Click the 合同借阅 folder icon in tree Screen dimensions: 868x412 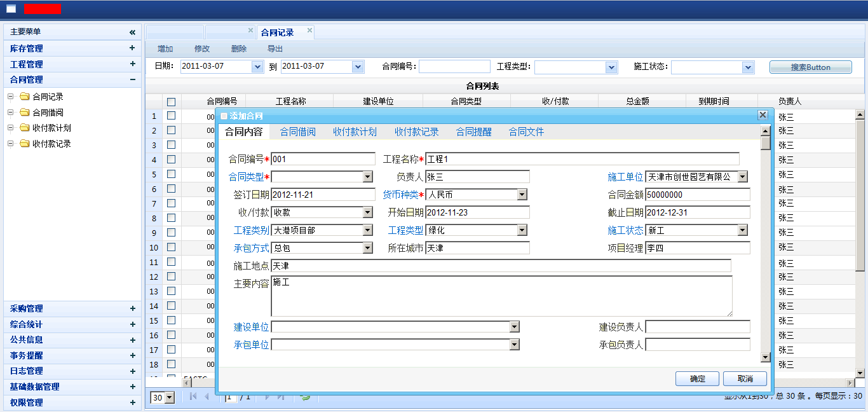point(25,113)
